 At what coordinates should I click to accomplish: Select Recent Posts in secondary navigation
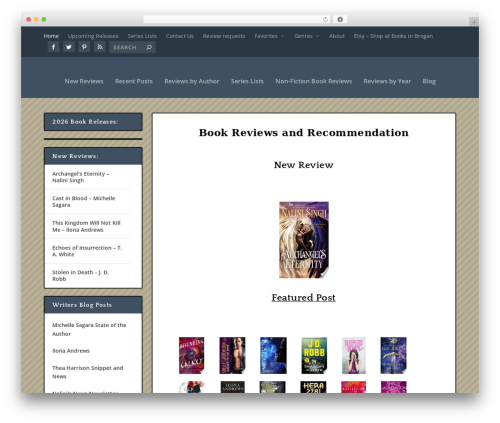[134, 81]
